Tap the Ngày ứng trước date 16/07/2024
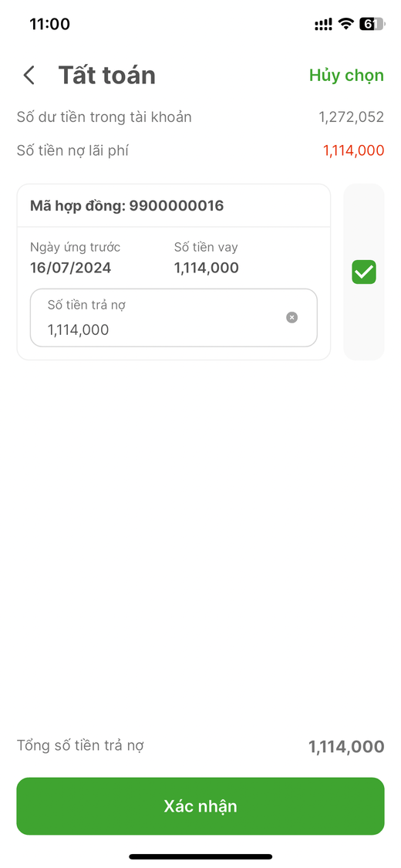 pyautogui.click(x=70, y=268)
